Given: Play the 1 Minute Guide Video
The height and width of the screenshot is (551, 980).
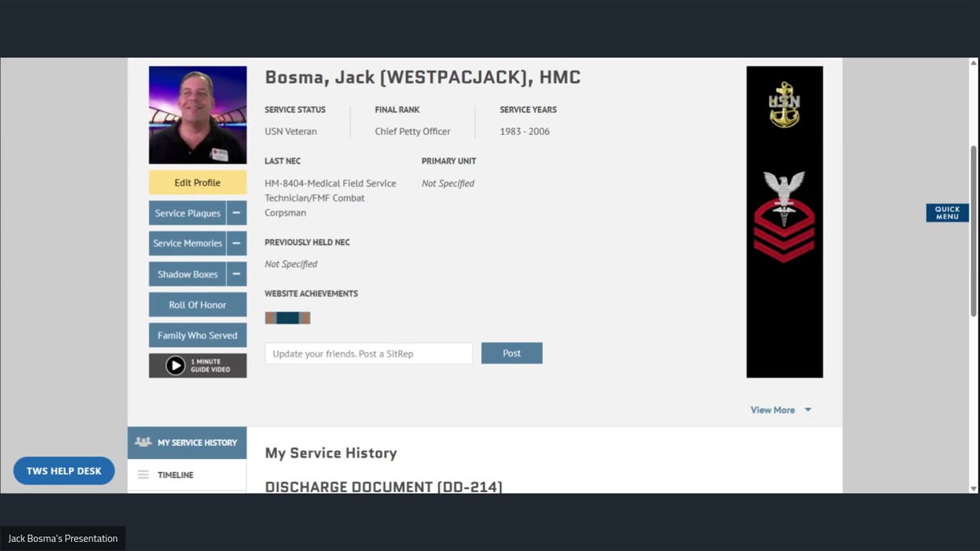Looking at the screenshot, I should point(198,366).
